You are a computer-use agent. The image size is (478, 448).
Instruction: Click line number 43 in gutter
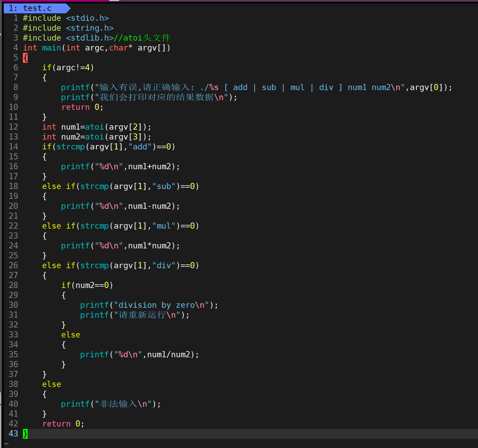(x=13, y=434)
